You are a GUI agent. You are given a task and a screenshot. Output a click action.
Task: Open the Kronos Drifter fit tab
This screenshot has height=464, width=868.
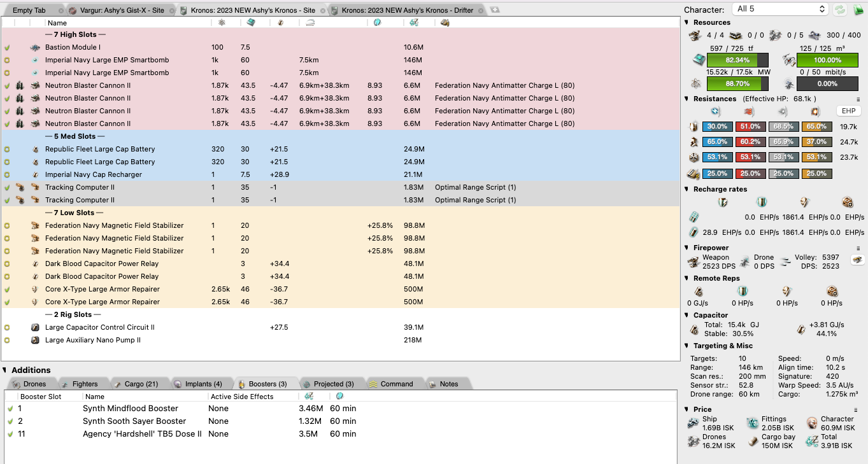pyautogui.click(x=407, y=11)
